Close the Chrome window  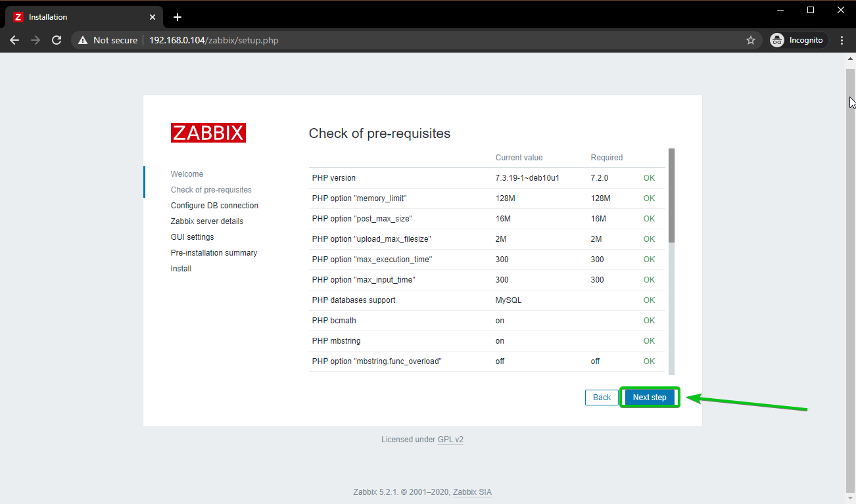tap(841, 10)
